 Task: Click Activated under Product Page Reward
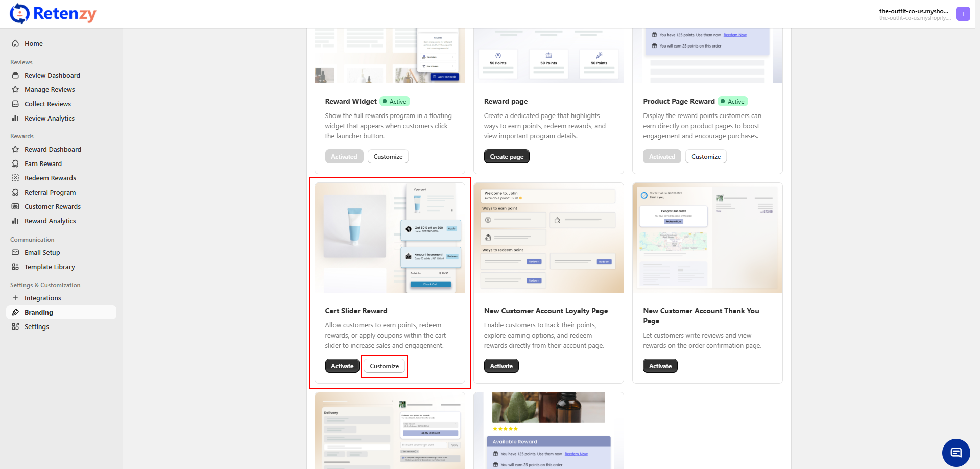[662, 156]
